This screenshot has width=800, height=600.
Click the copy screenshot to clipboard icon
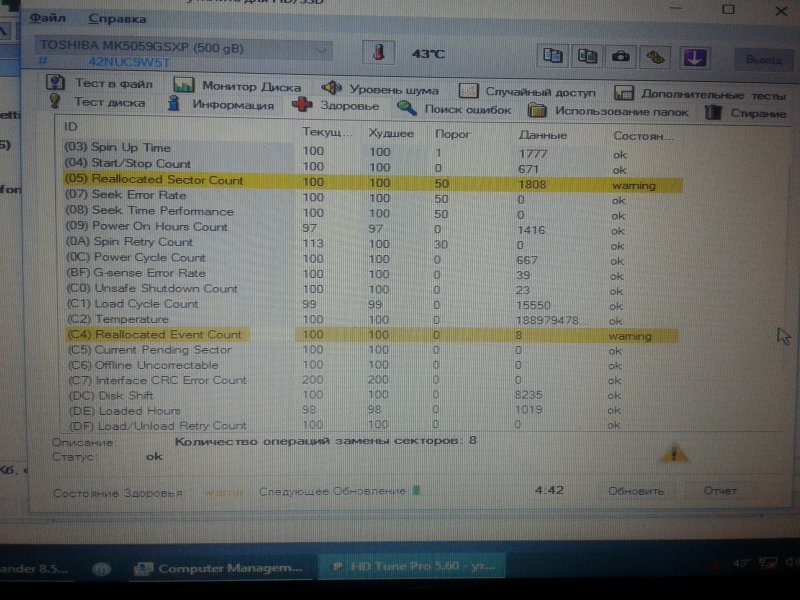coord(588,55)
